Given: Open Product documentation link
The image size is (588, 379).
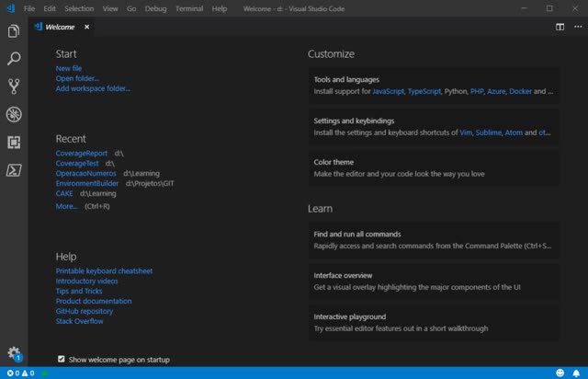Looking at the screenshot, I should (94, 301).
